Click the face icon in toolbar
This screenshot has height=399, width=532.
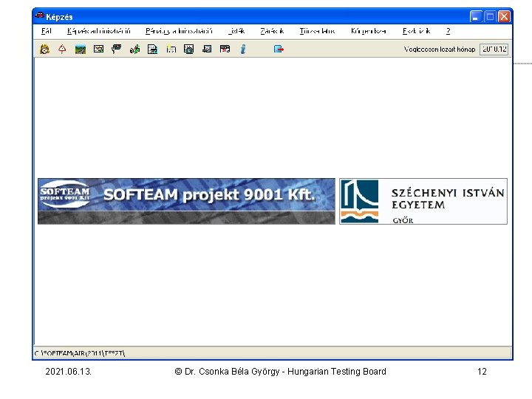[44, 50]
